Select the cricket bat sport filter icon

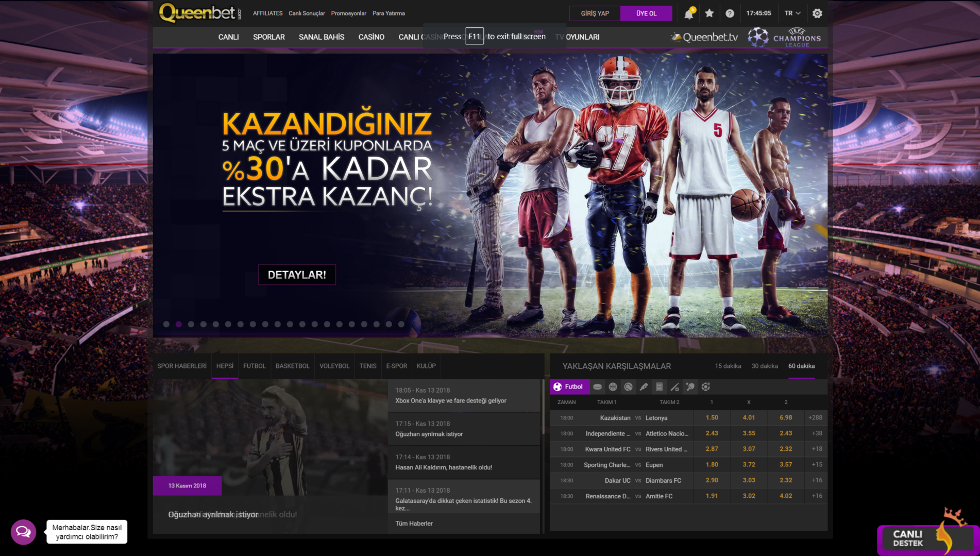644,386
